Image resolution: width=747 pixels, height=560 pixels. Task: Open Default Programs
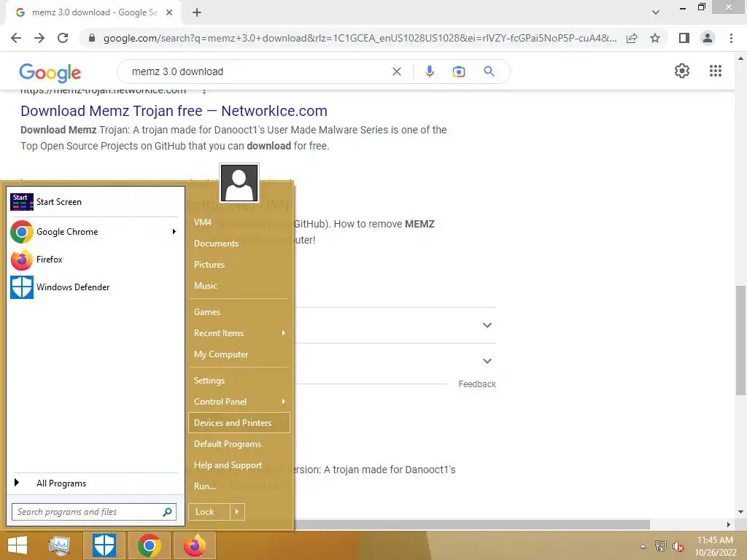tap(239, 444)
